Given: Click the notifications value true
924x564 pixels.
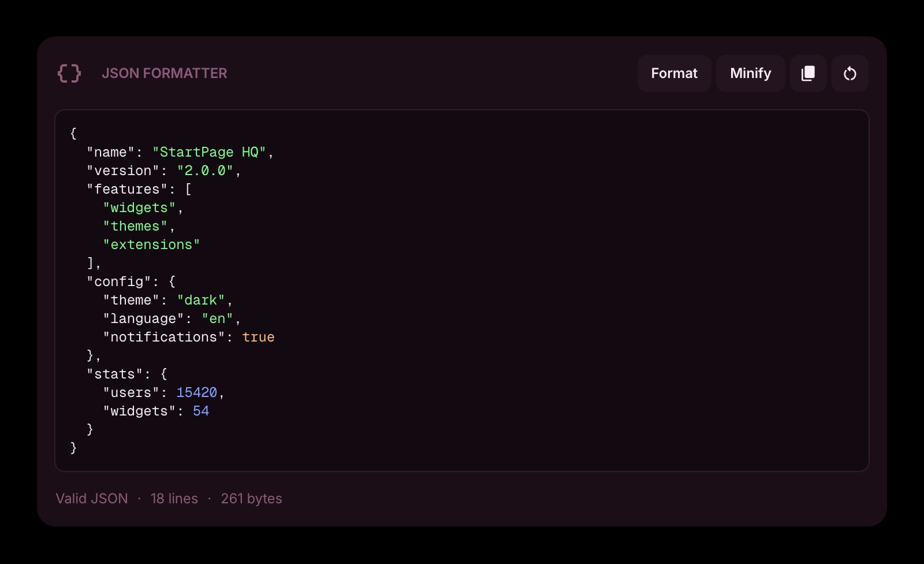Looking at the screenshot, I should (258, 337).
